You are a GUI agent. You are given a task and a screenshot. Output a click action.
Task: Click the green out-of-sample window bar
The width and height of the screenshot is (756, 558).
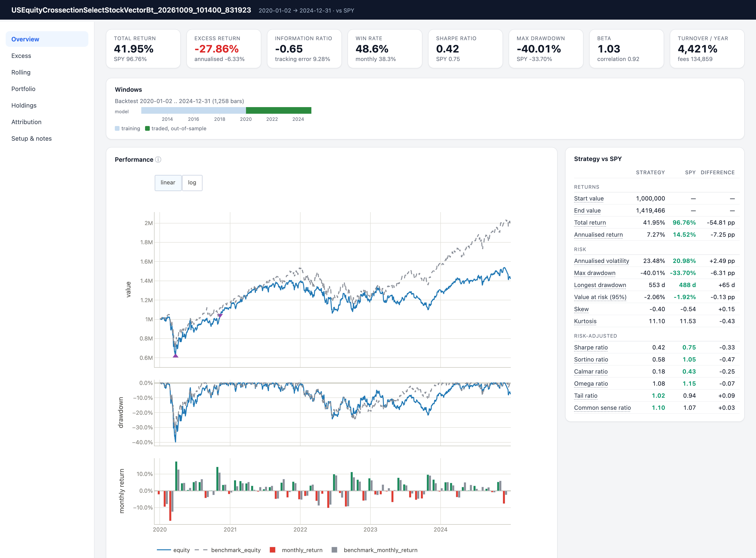[279, 110]
